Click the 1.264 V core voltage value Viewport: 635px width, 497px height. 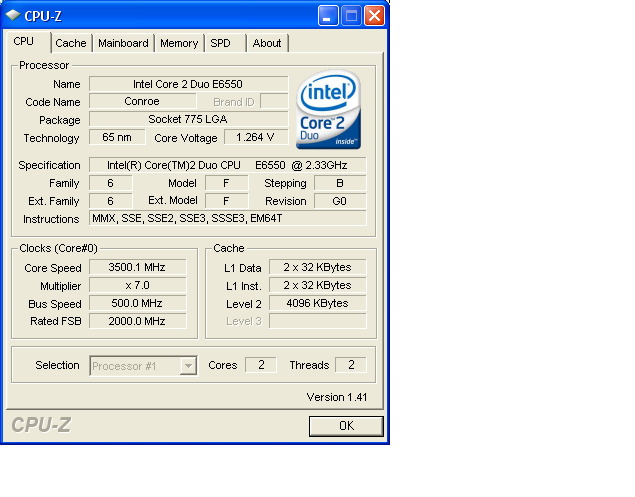256,137
